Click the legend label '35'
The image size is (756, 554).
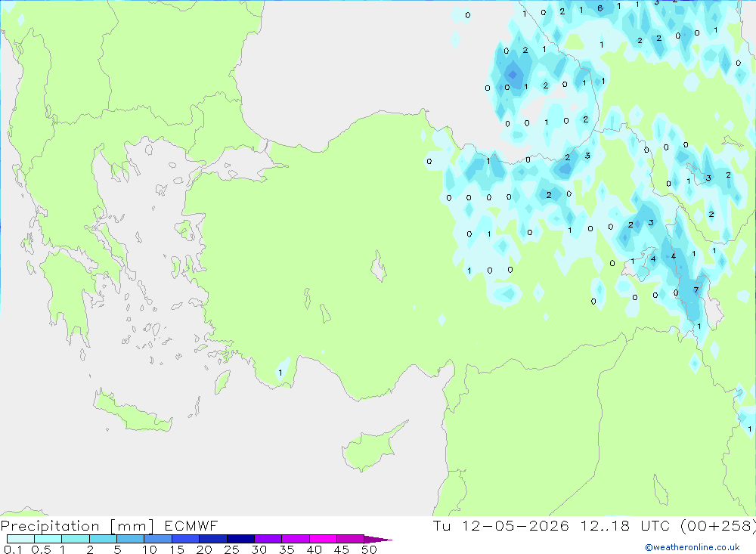tap(287, 549)
